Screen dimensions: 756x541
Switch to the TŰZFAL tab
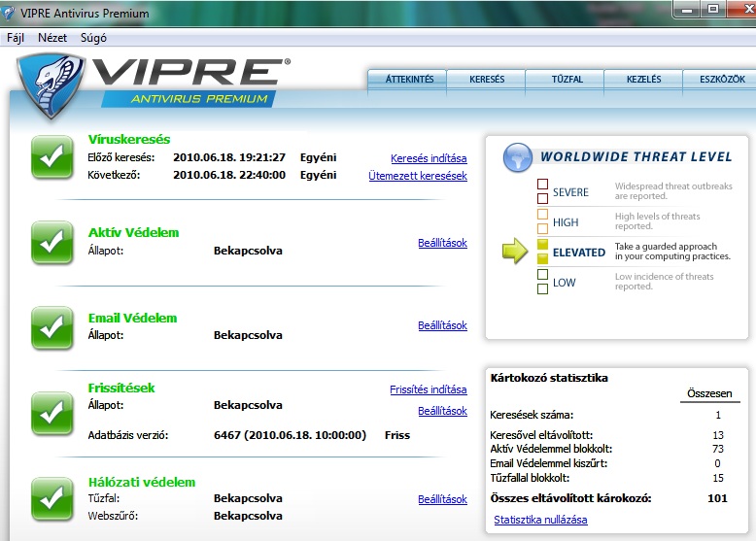(x=566, y=80)
